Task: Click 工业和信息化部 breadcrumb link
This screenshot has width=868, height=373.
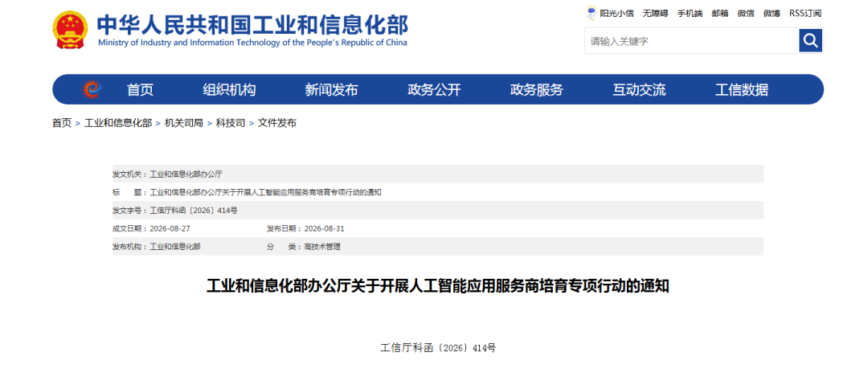Action: [x=118, y=123]
